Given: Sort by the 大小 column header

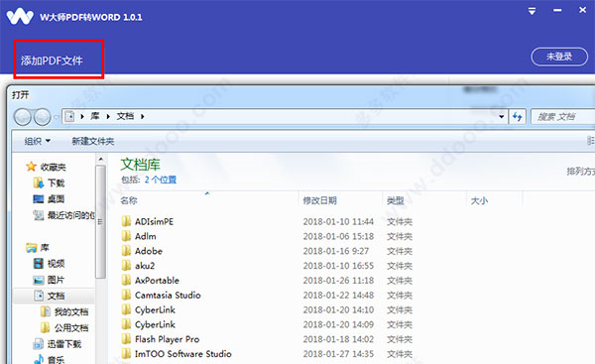Looking at the screenshot, I should point(479,200).
